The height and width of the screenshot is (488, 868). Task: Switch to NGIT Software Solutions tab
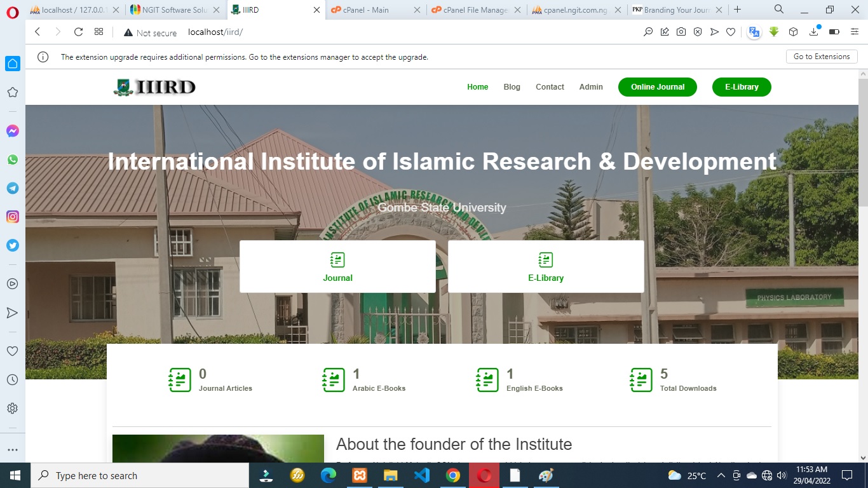tap(175, 10)
